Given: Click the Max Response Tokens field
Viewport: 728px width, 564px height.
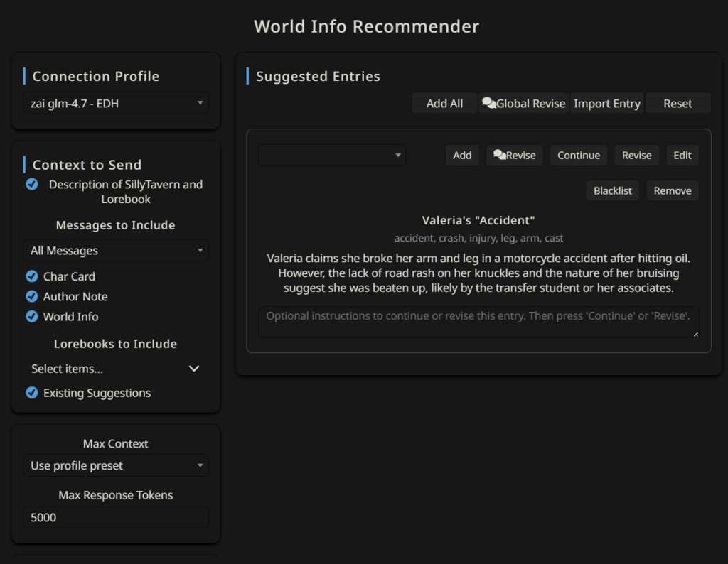Looking at the screenshot, I should click(x=116, y=518).
